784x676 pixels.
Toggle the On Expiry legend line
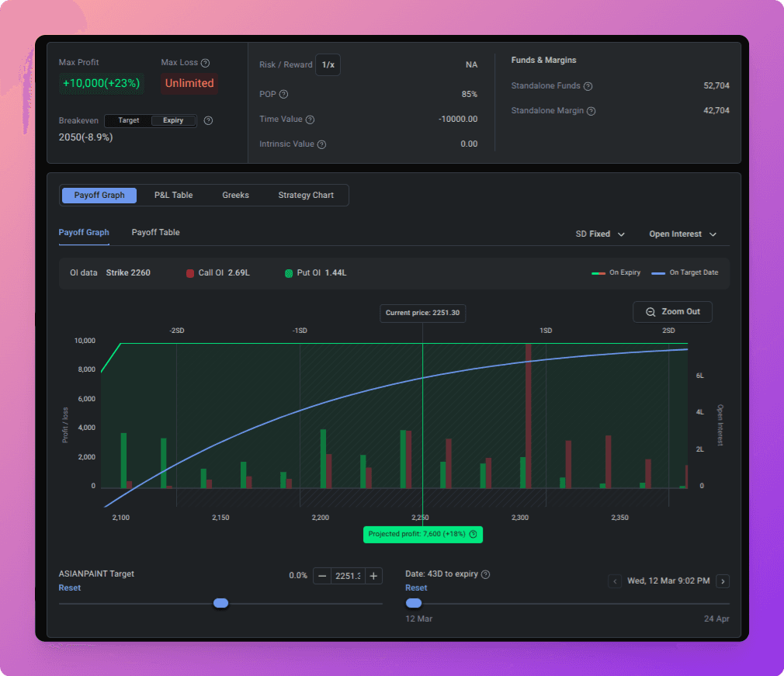coord(616,272)
